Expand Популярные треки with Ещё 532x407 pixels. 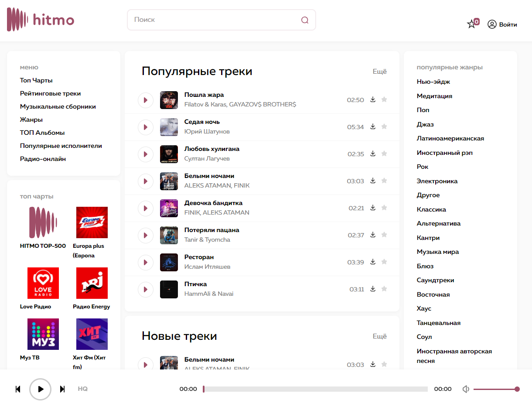click(379, 72)
